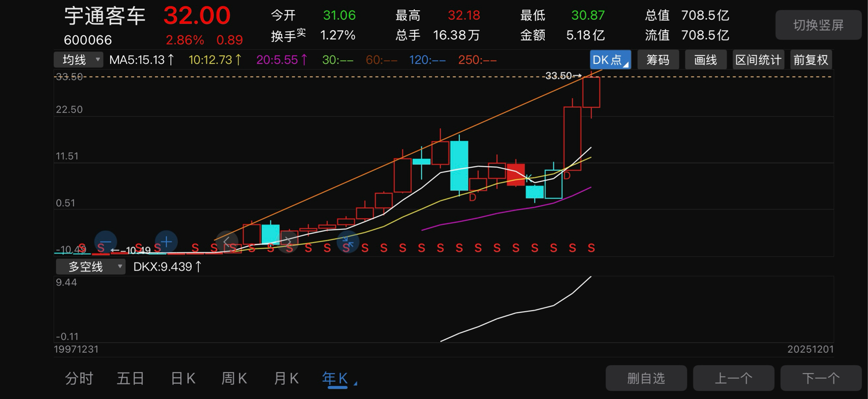868x399 pixels.
Task: Open the 多空线 sub-indicator dropdown
Action: click(x=90, y=267)
